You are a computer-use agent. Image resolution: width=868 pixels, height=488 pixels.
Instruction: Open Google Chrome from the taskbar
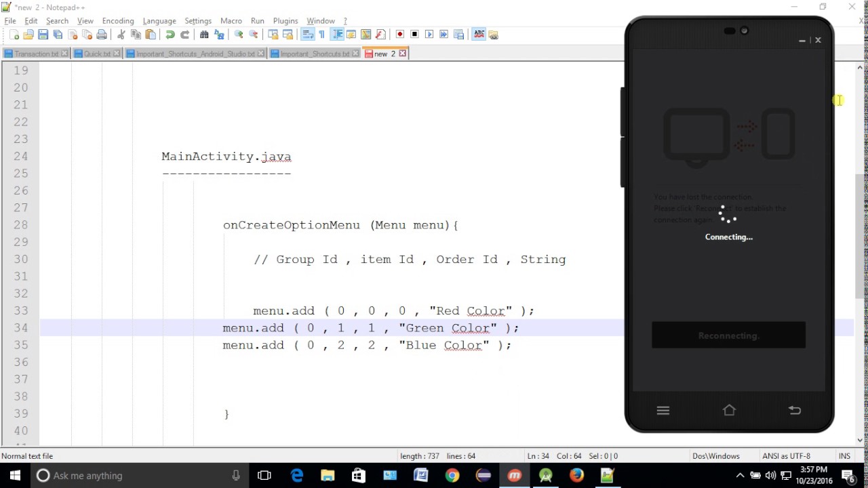(x=452, y=476)
